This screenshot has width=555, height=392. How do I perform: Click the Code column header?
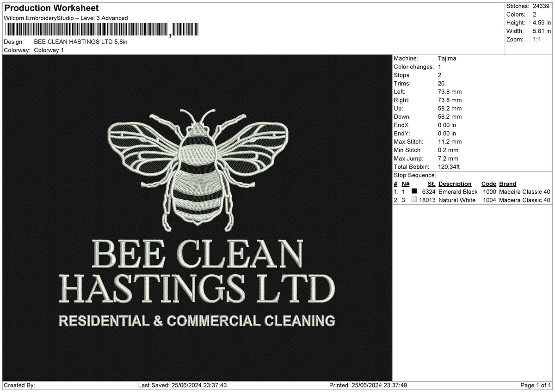pos(488,184)
